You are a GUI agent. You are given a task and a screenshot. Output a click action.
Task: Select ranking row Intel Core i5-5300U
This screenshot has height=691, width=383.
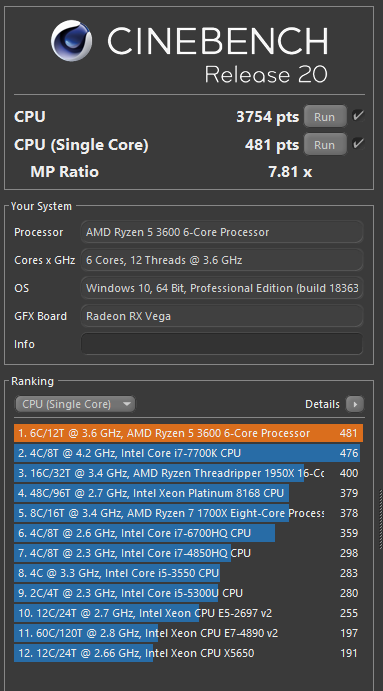click(x=189, y=593)
